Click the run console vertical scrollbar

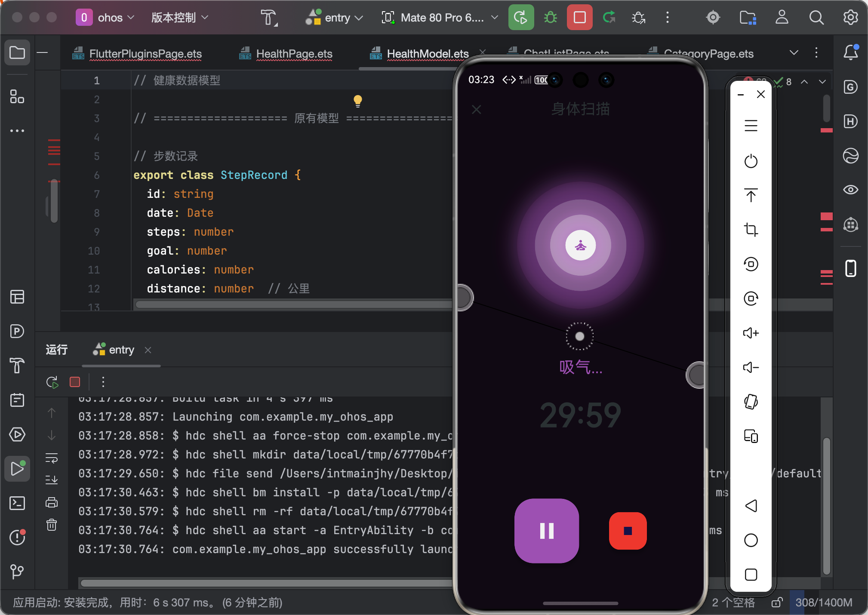pyautogui.click(x=826, y=506)
